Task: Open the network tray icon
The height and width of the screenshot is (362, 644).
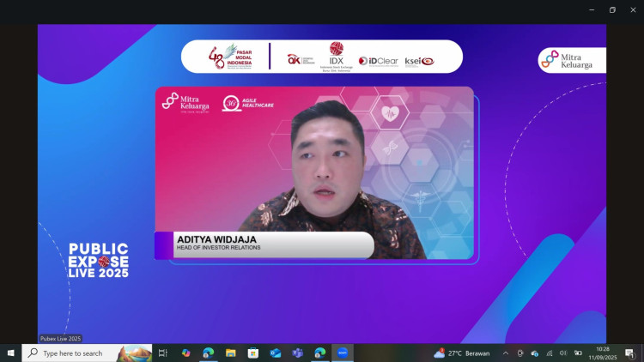Action: click(x=550, y=353)
